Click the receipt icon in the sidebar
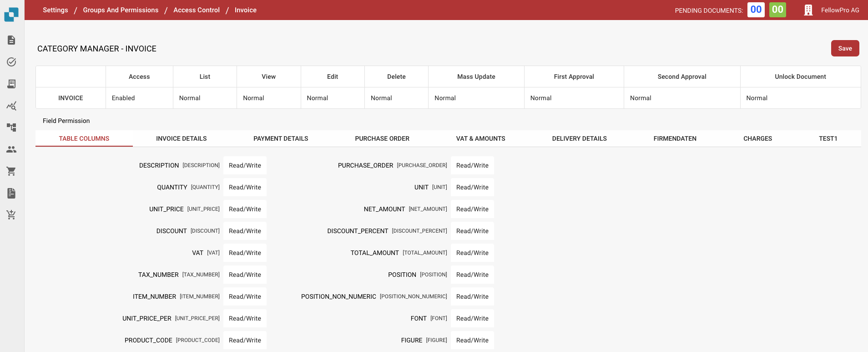 (x=11, y=84)
